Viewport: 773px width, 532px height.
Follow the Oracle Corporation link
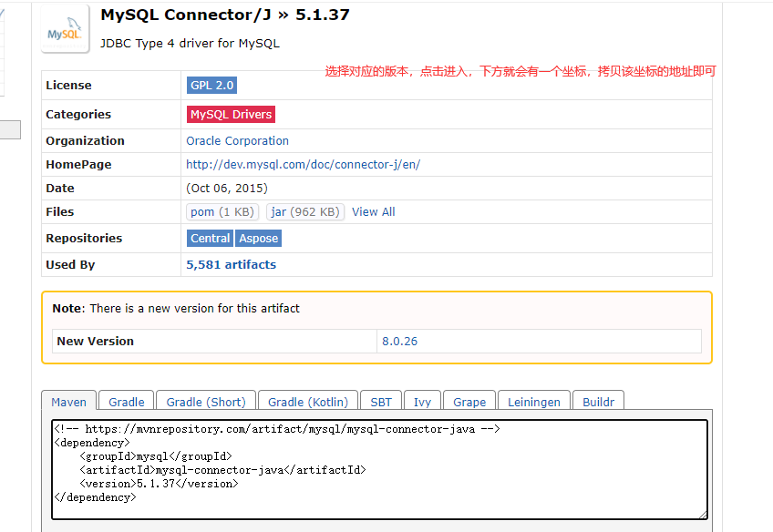tap(237, 141)
